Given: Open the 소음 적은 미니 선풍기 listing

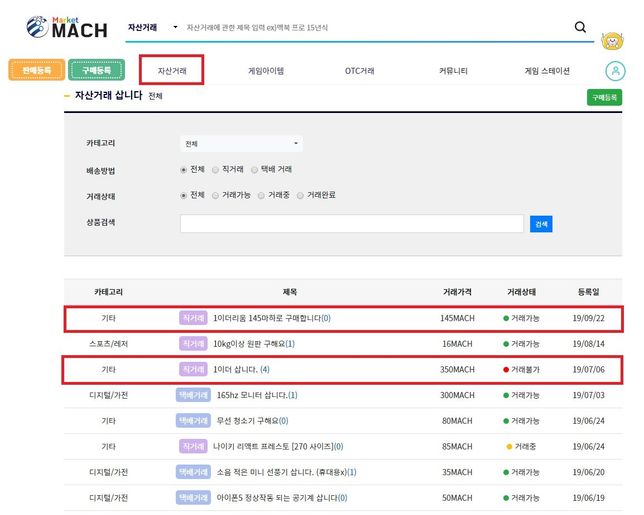Looking at the screenshot, I should pyautogui.click(x=286, y=472).
